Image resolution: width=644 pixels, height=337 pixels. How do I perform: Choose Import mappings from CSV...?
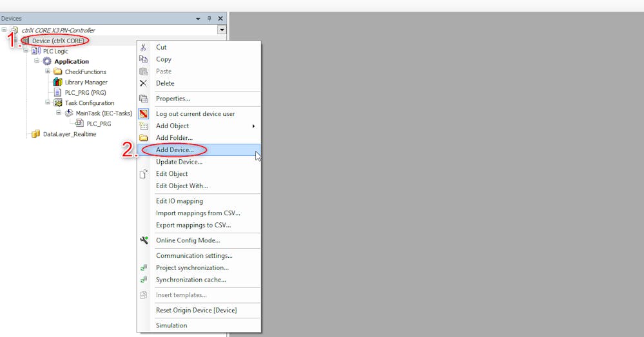(x=199, y=213)
